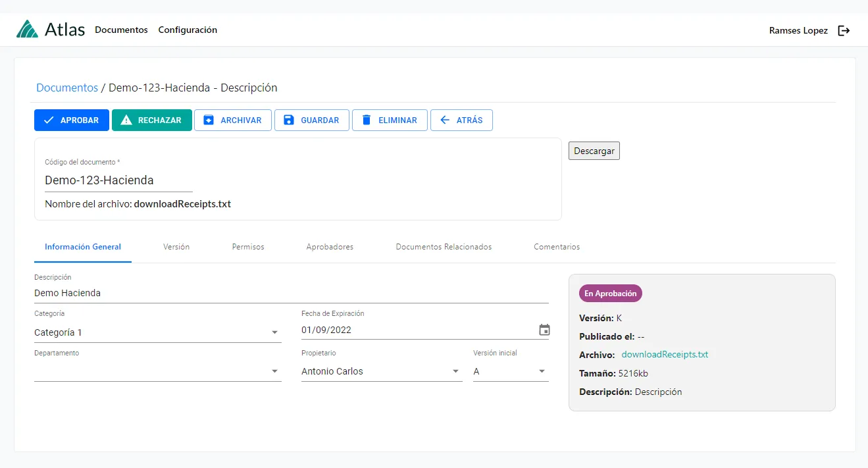This screenshot has width=868, height=468.
Task: Click the Documentos breadcrumb link
Action: tap(66, 88)
